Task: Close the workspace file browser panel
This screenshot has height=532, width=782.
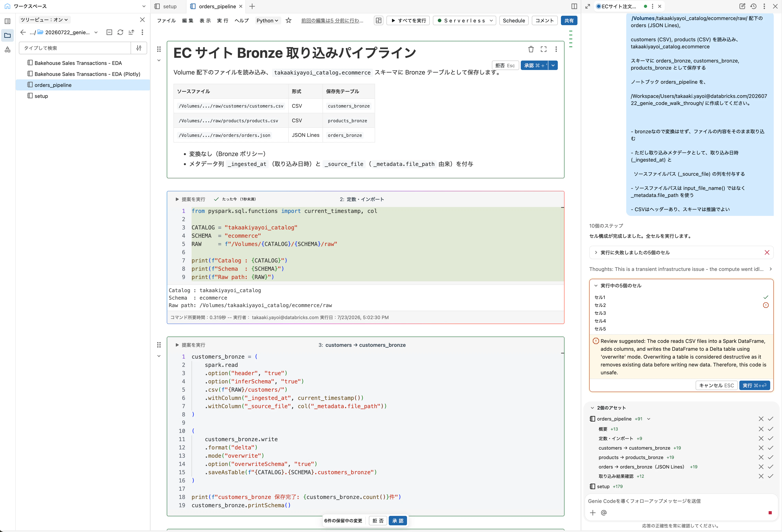Action: [x=142, y=20]
